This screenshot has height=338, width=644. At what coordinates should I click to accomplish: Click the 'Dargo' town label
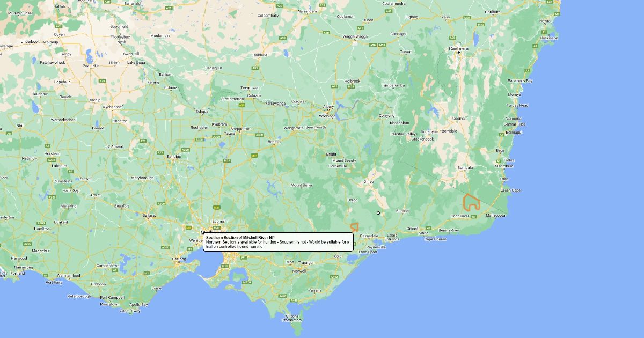(x=352, y=200)
